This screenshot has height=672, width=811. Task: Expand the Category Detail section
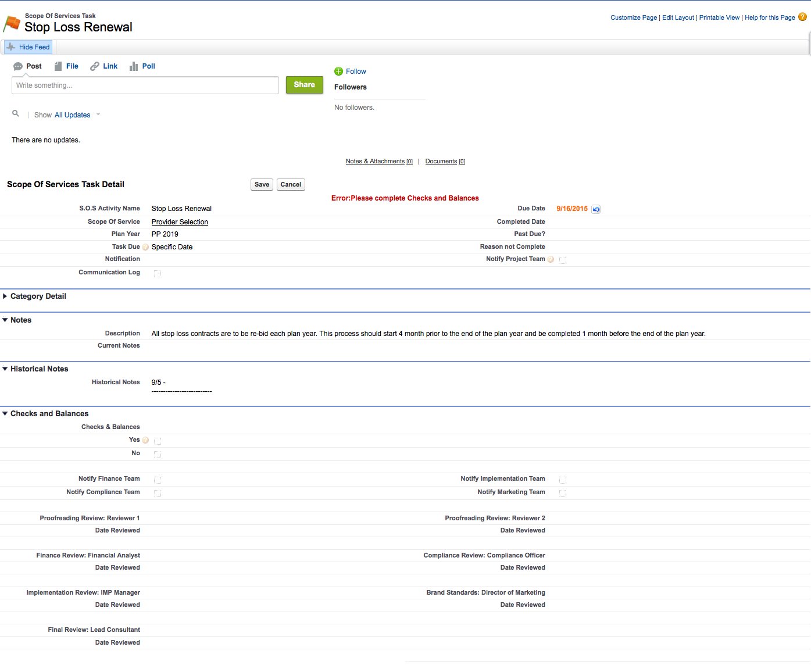pyautogui.click(x=5, y=296)
